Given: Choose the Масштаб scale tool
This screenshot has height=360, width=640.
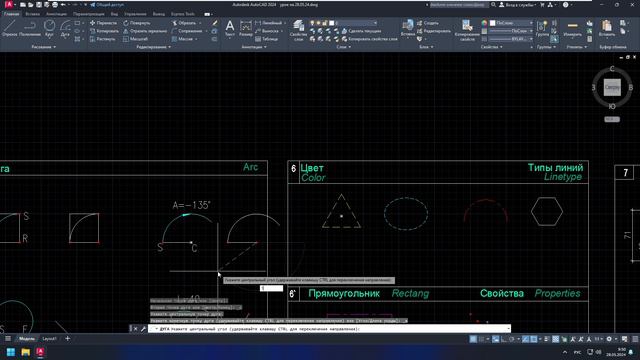Looking at the screenshot, I should [x=135, y=39].
